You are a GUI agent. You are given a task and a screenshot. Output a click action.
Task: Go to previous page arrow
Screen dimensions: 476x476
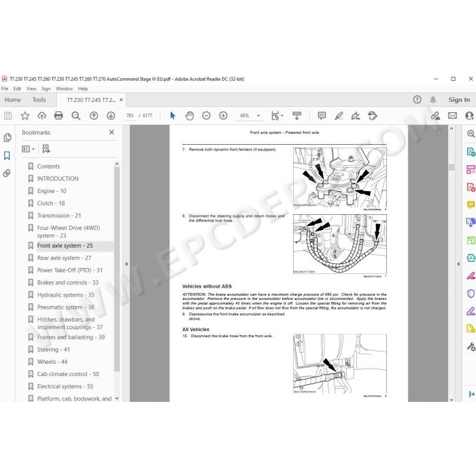94,116
